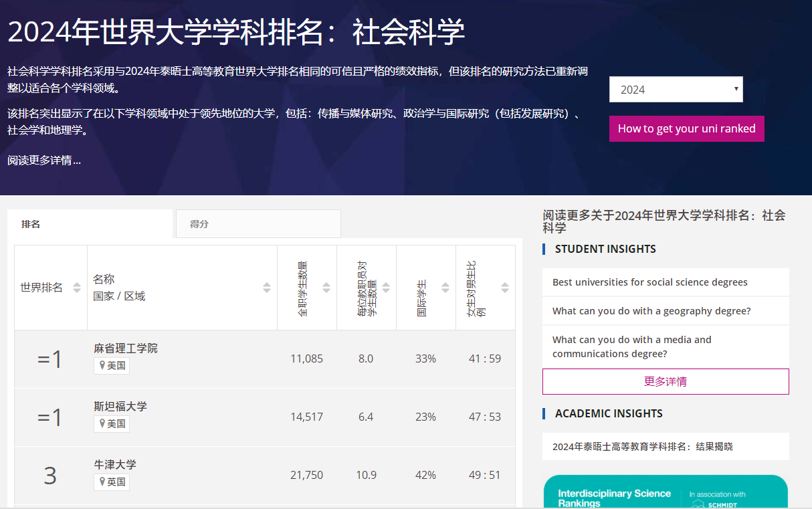Open Best universities for social science degrees
Viewport: 812px width, 509px height.
pos(649,282)
